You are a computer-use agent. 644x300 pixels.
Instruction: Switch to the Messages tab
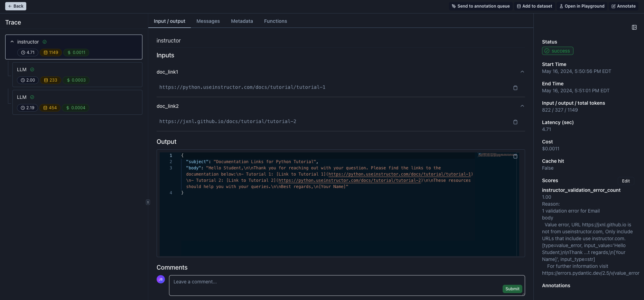(x=208, y=21)
